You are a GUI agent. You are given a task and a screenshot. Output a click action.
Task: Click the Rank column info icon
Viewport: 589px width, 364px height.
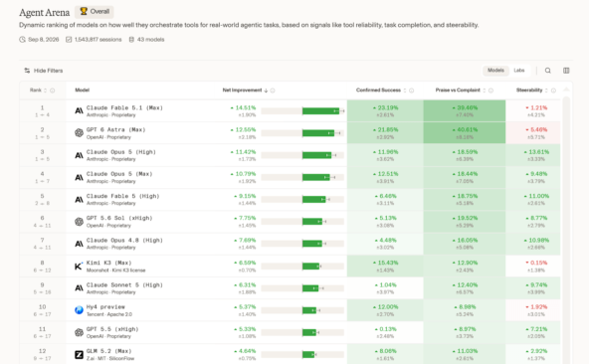(52, 91)
